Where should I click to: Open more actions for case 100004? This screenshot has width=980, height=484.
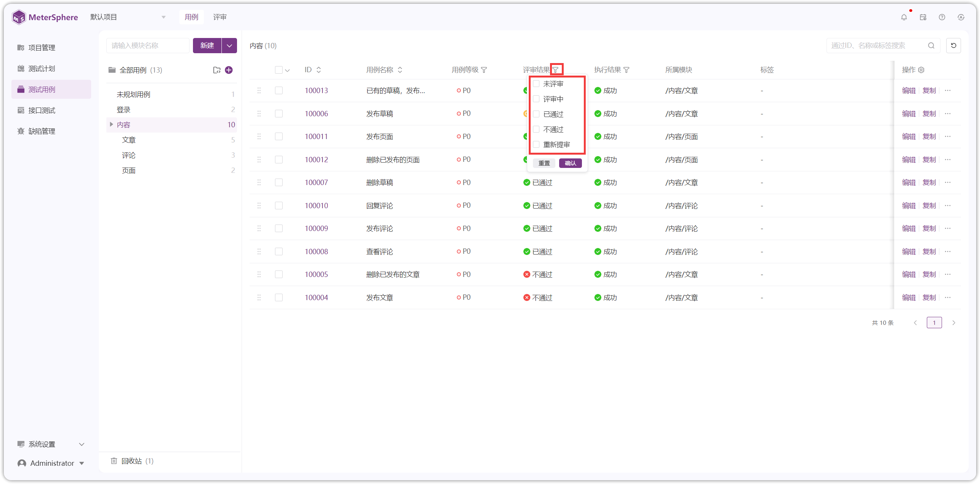(948, 297)
